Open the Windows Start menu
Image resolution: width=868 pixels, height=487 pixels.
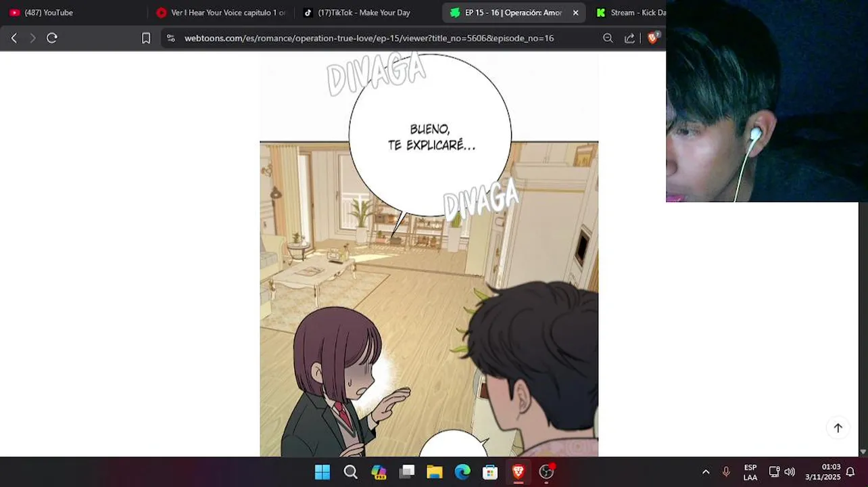322,472
